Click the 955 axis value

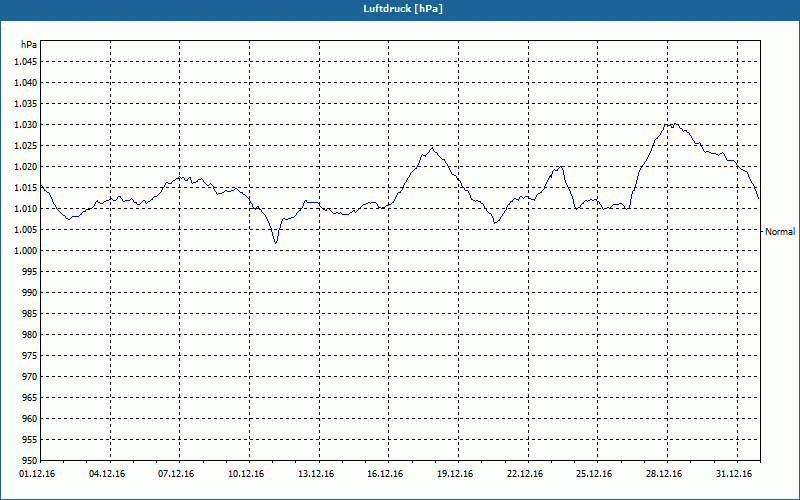click(x=30, y=440)
